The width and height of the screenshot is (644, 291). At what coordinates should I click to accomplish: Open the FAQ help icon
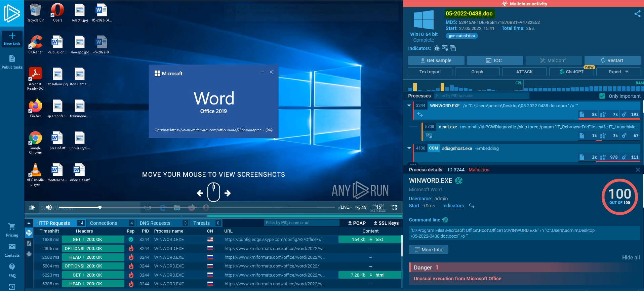tap(12, 267)
